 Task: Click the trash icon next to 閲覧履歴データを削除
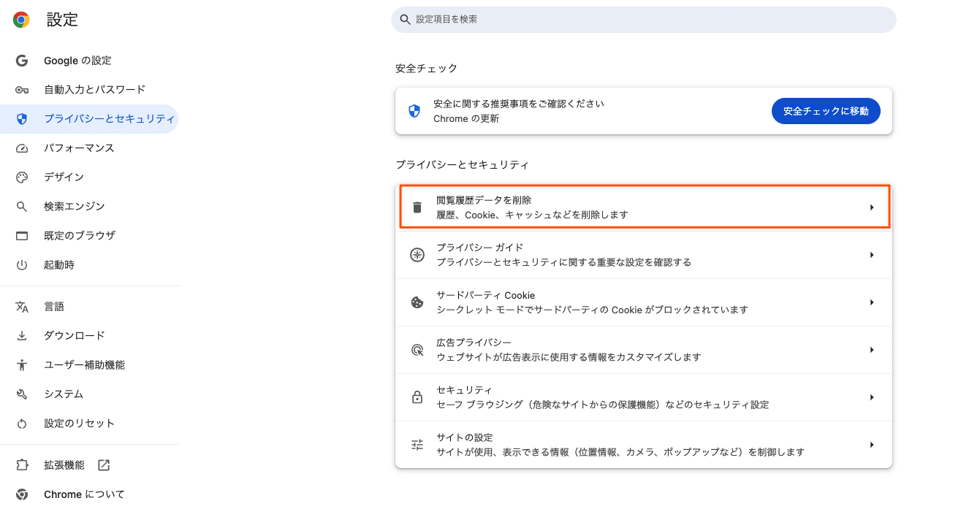[417, 207]
